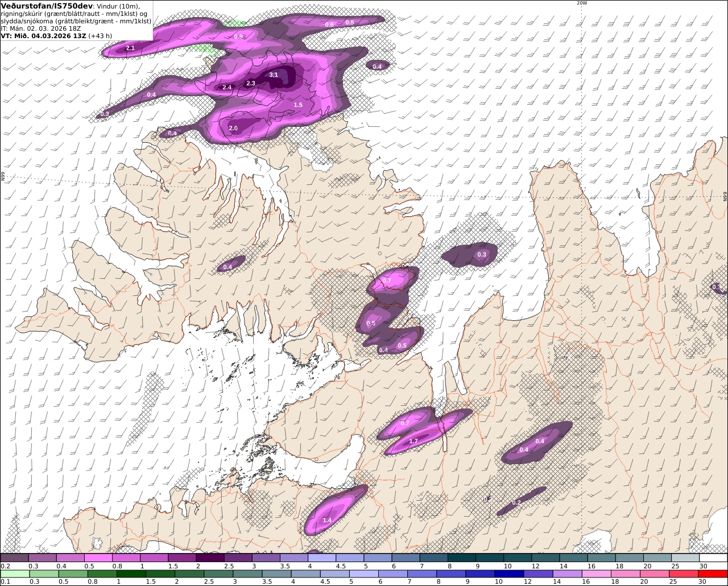Choose the darkest green swatch at 1
Viewport: 728px width, 586px height.
tap(132, 574)
